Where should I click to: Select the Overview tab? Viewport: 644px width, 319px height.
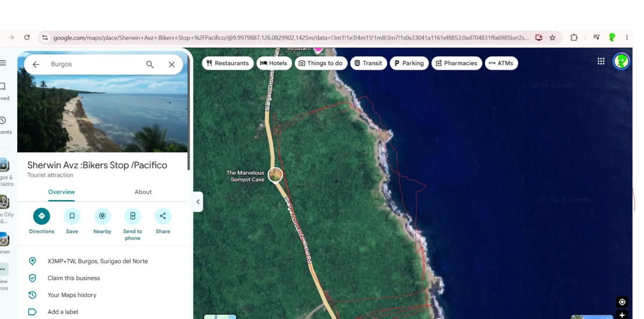(61, 192)
